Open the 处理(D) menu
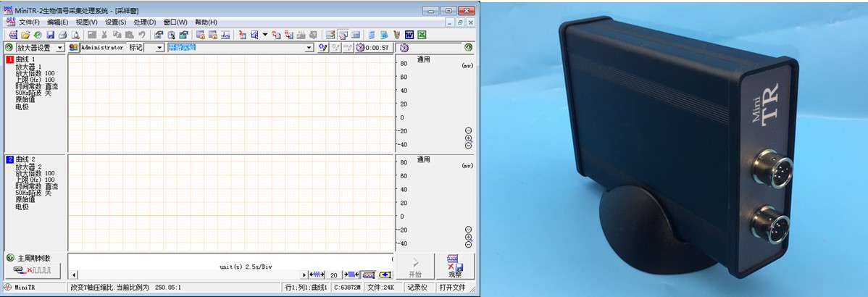The width and height of the screenshot is (868, 297). 145,22
